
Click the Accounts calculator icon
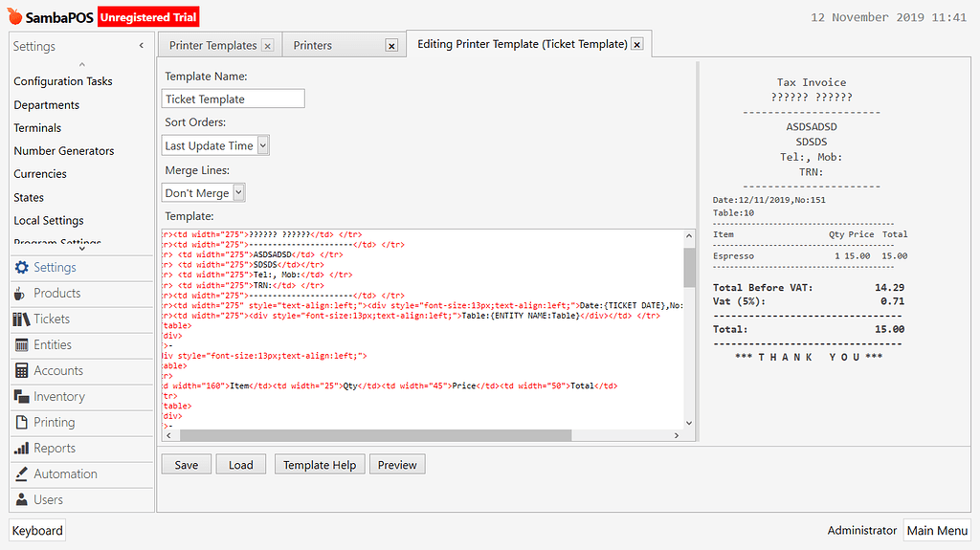point(21,371)
